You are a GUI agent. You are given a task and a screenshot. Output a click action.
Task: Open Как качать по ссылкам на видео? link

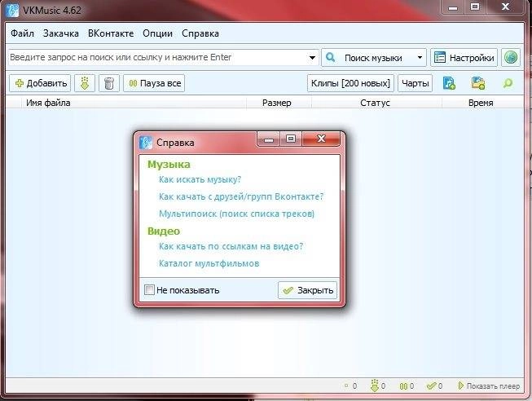[231, 246]
